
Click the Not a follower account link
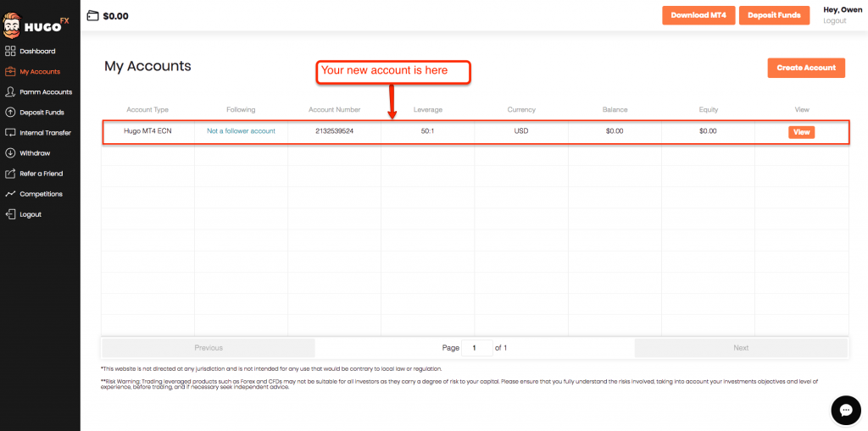click(241, 131)
